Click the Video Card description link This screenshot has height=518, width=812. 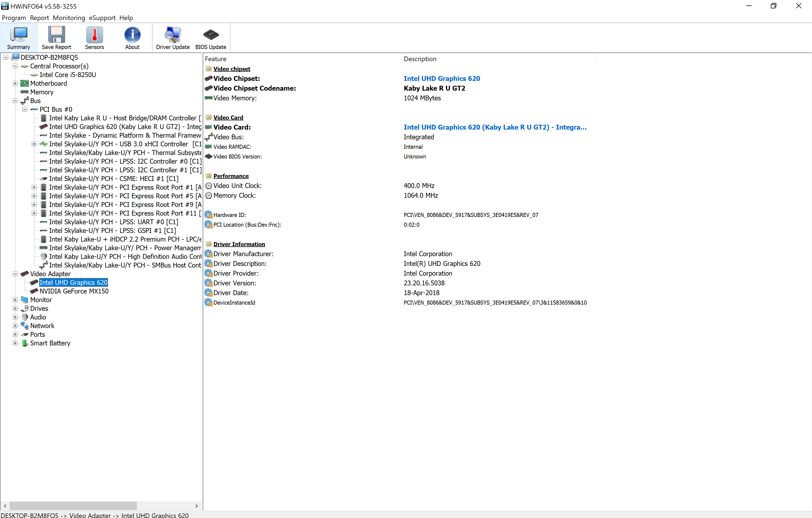coord(495,127)
